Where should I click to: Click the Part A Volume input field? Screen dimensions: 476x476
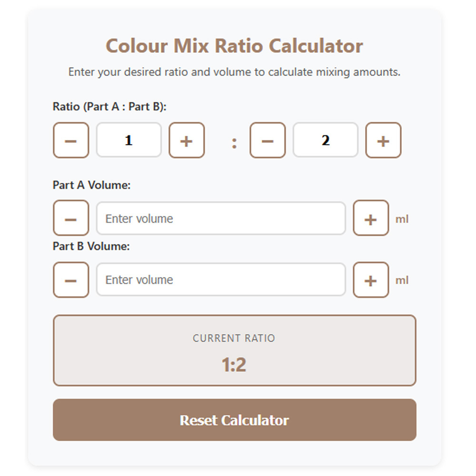point(220,218)
